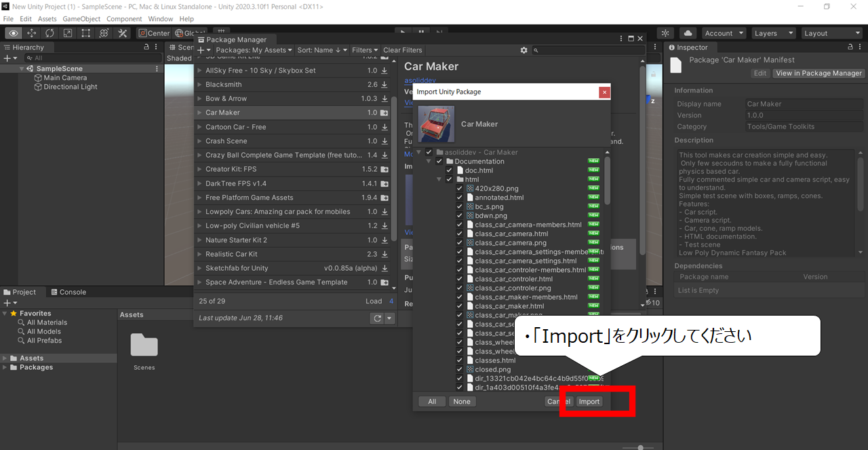868x450 pixels.
Task: Open the Assets menu
Action: pos(47,19)
